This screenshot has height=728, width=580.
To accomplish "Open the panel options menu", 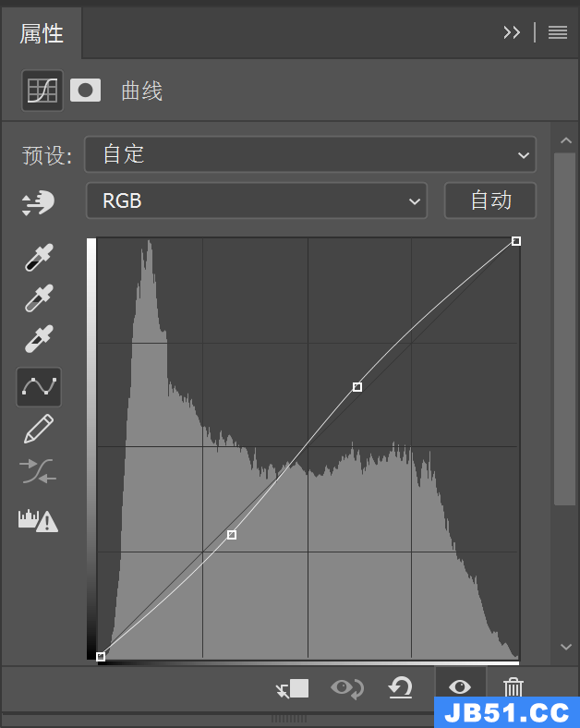I will 557,32.
